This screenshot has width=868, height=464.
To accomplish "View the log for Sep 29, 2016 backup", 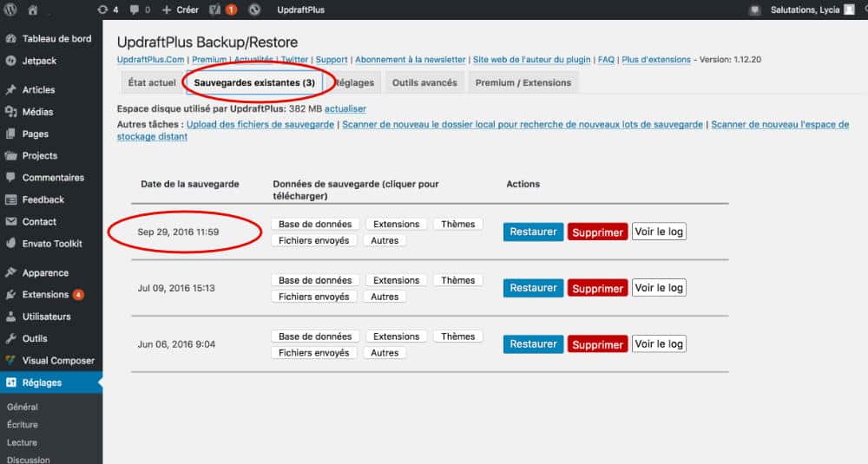I will tap(659, 232).
